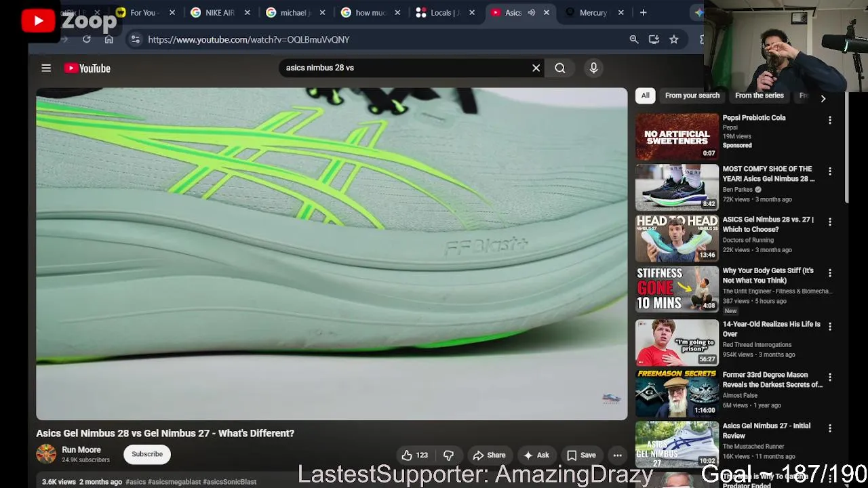Open options for Nimbus 28 vs. 27 video
Image resolution: width=868 pixels, height=488 pixels.
click(x=829, y=222)
